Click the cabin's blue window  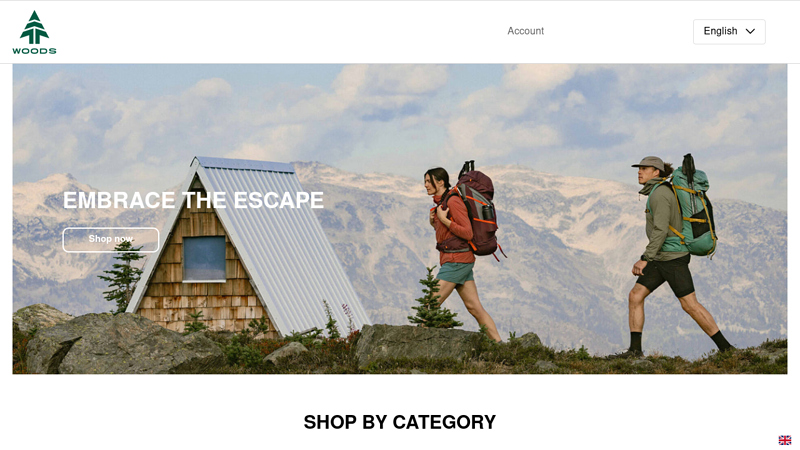205,259
